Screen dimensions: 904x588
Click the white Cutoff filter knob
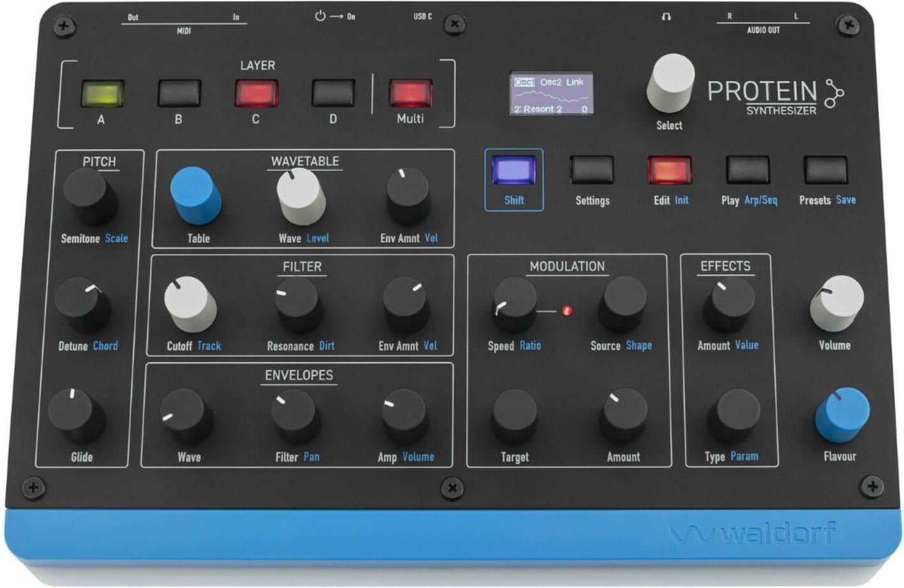click(x=189, y=303)
